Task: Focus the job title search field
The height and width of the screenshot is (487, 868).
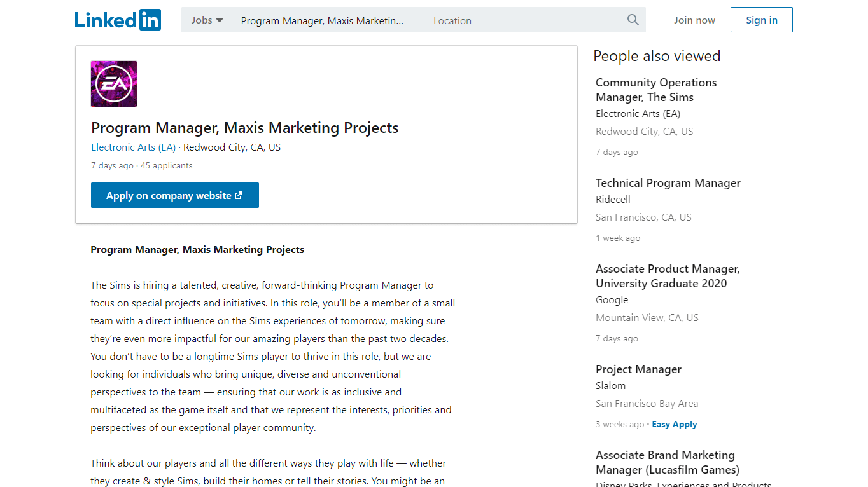Action: (332, 20)
